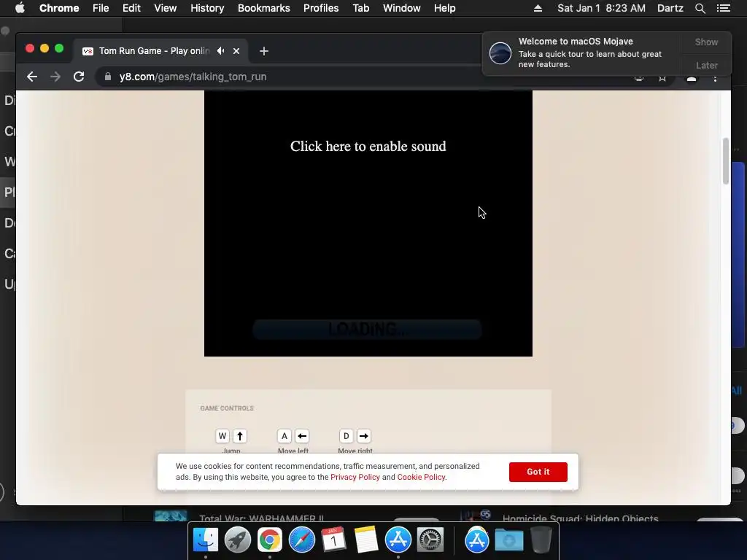Click the A key move left icon
747x560 pixels.
(x=285, y=436)
